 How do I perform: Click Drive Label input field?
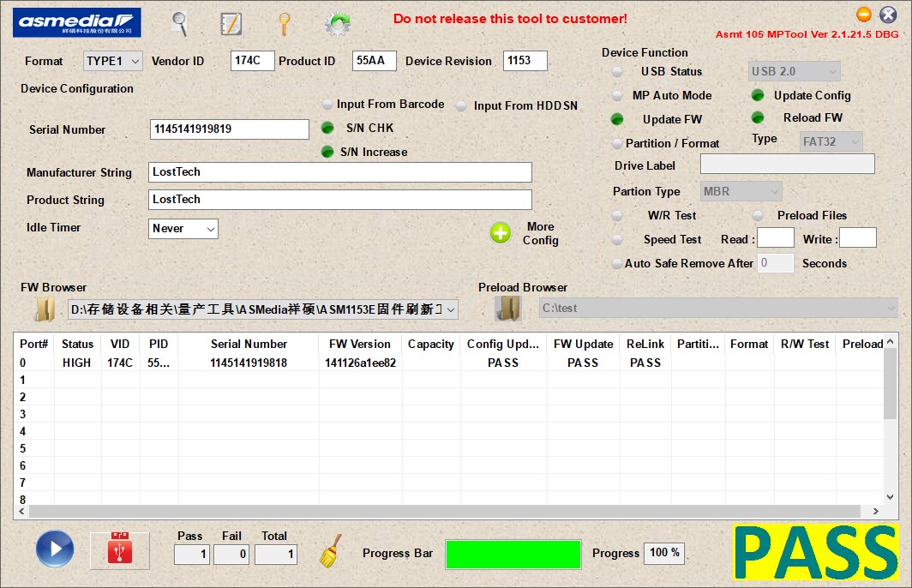tap(788, 164)
